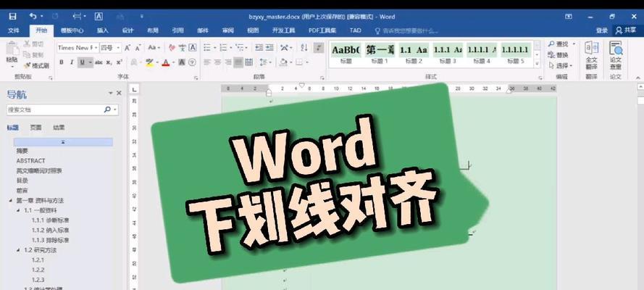Click the shading paint bucket icon
This screenshot has height=290, width=644.
(x=283, y=62)
